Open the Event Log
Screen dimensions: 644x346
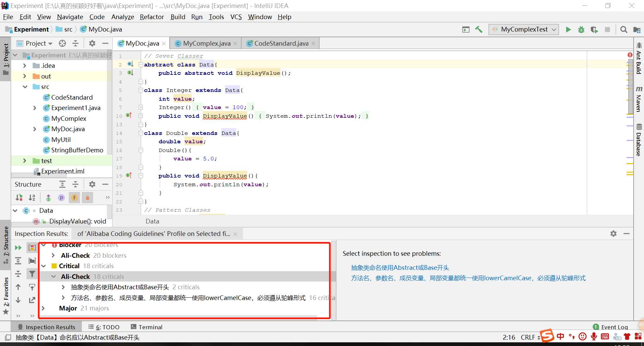[610, 327]
